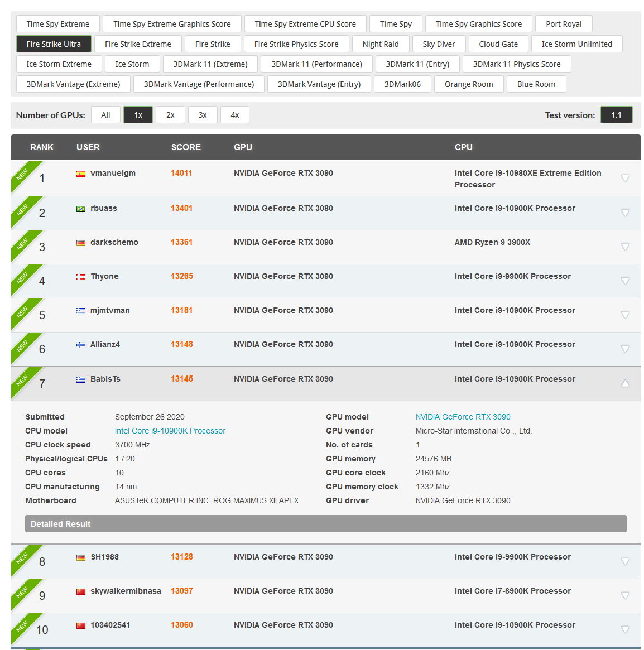Select the Fire Strike tab

213,44
